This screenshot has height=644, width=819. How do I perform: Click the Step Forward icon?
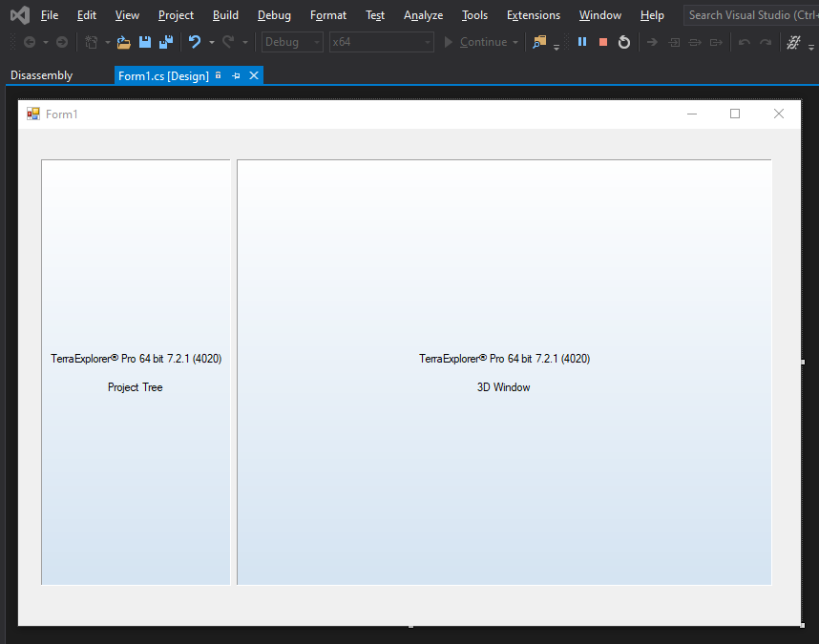point(766,42)
